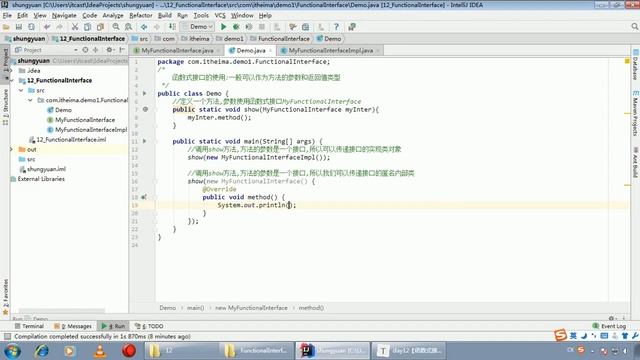Collapse the 12_FunctionalInterface module node
The width and height of the screenshot is (640, 360).
pos(12,80)
